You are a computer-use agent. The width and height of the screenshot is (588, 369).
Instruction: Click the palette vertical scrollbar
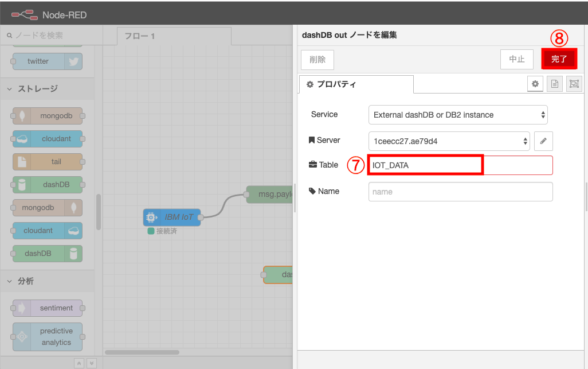pyautogui.click(x=98, y=212)
